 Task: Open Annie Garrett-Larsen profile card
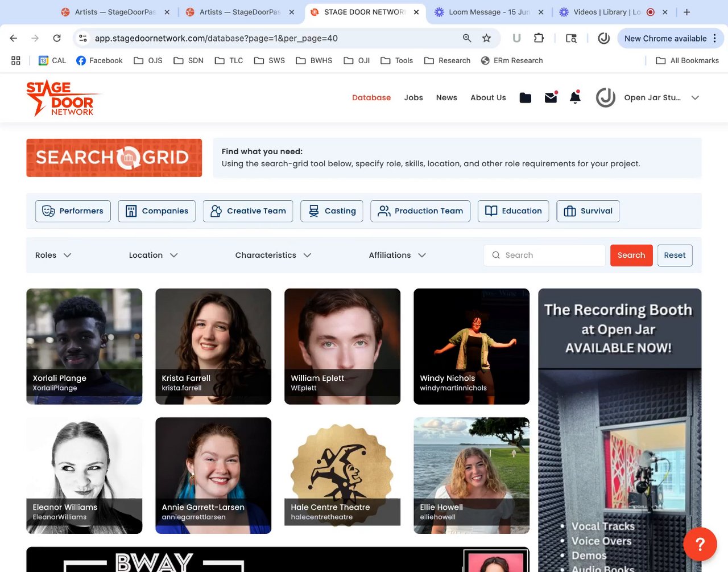pos(213,476)
